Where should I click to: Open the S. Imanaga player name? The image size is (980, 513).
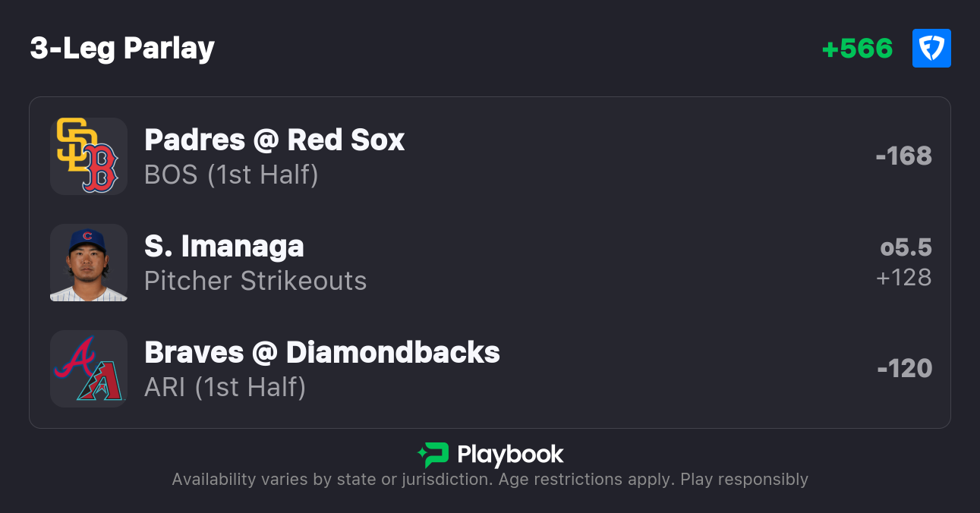[224, 247]
